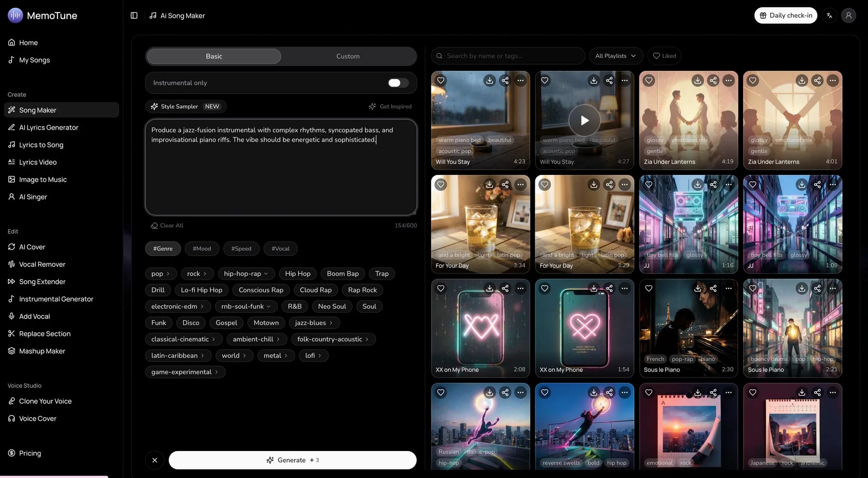Click the Daily check-in button

point(786,15)
